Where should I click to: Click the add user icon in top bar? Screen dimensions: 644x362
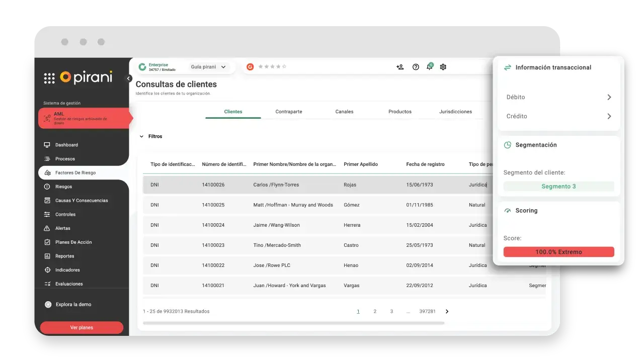coord(400,67)
